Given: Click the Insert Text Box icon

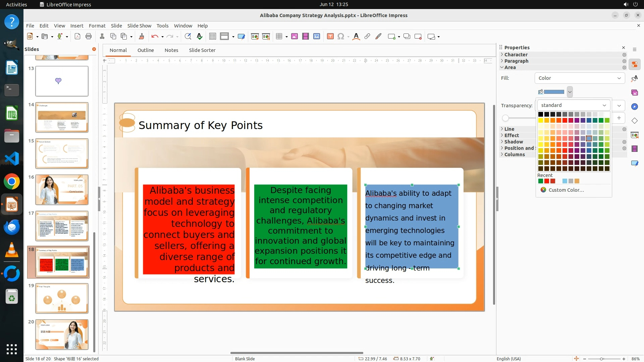Looking at the screenshot, I should (330, 37).
